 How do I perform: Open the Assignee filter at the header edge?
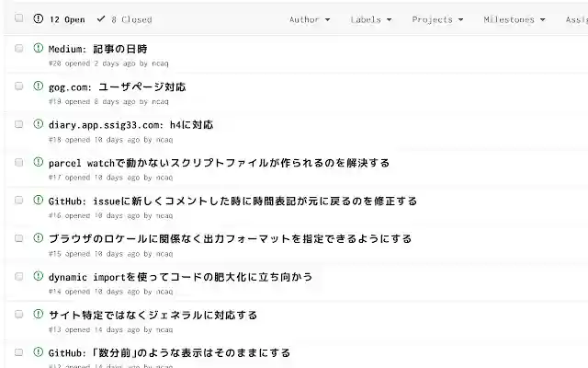[576, 19]
